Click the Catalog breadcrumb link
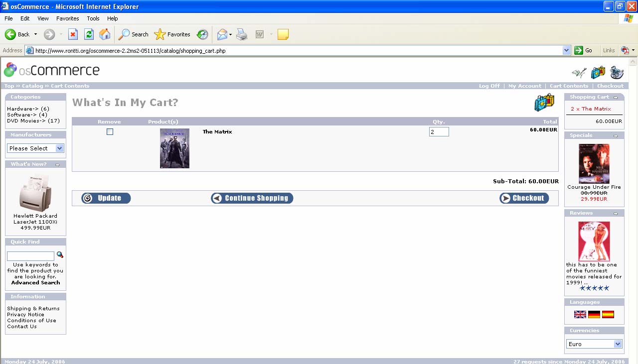 point(32,86)
